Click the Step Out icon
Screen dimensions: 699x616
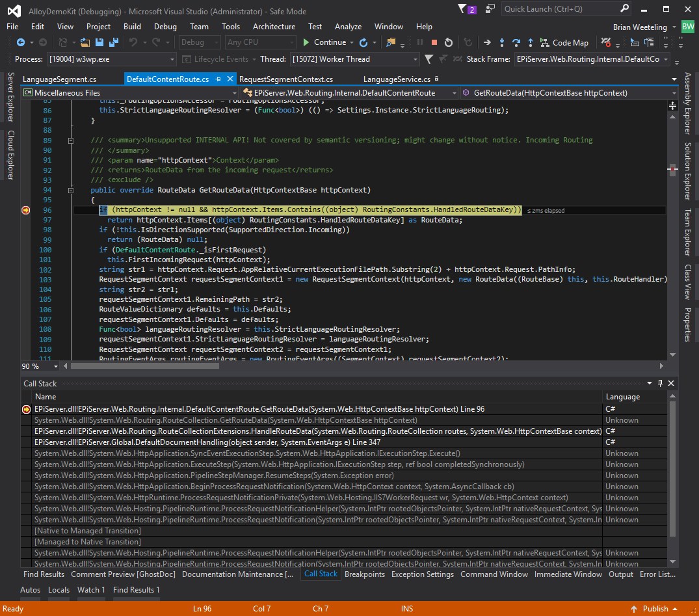tap(531, 42)
